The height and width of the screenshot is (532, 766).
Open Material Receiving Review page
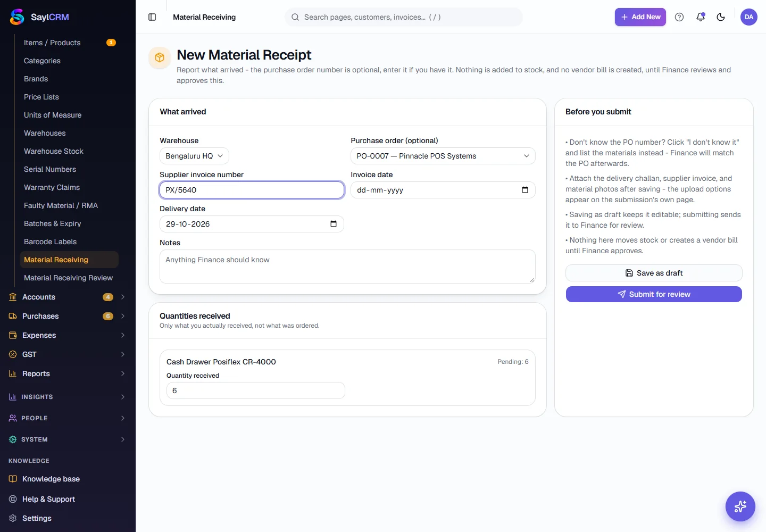point(69,278)
